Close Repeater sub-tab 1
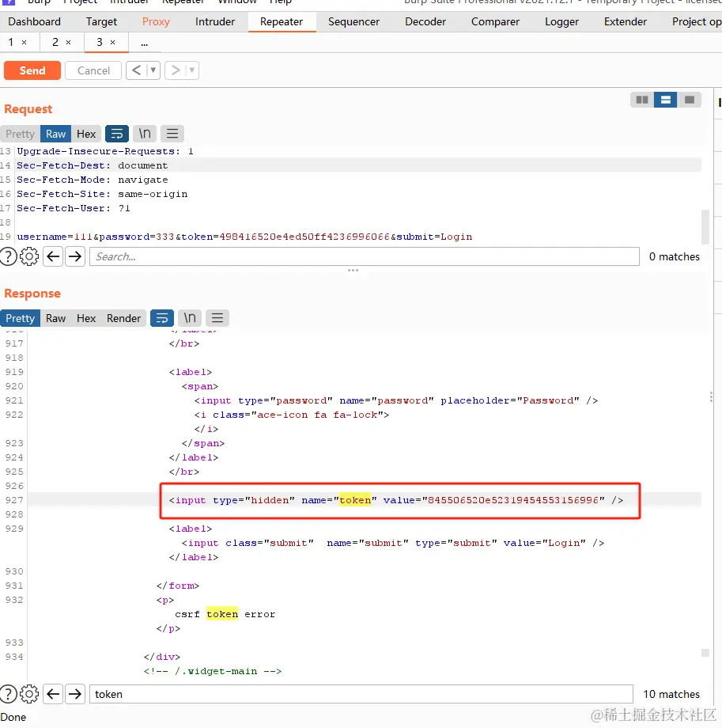This screenshot has width=722, height=728. point(25,43)
